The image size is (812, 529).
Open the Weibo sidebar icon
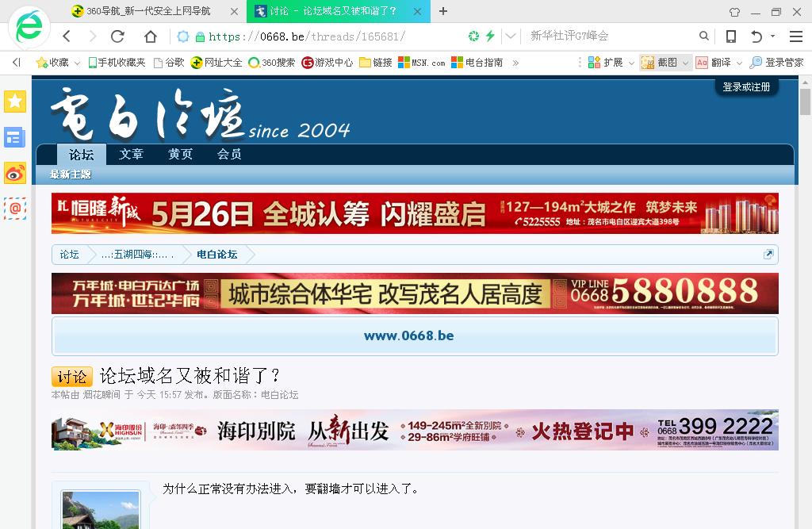coord(15,173)
